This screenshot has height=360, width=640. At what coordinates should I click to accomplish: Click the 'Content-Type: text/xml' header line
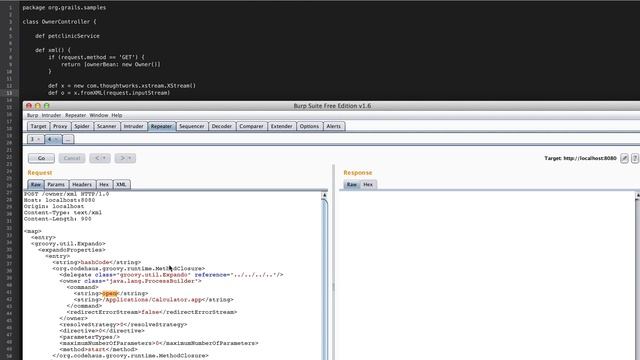click(x=63, y=213)
